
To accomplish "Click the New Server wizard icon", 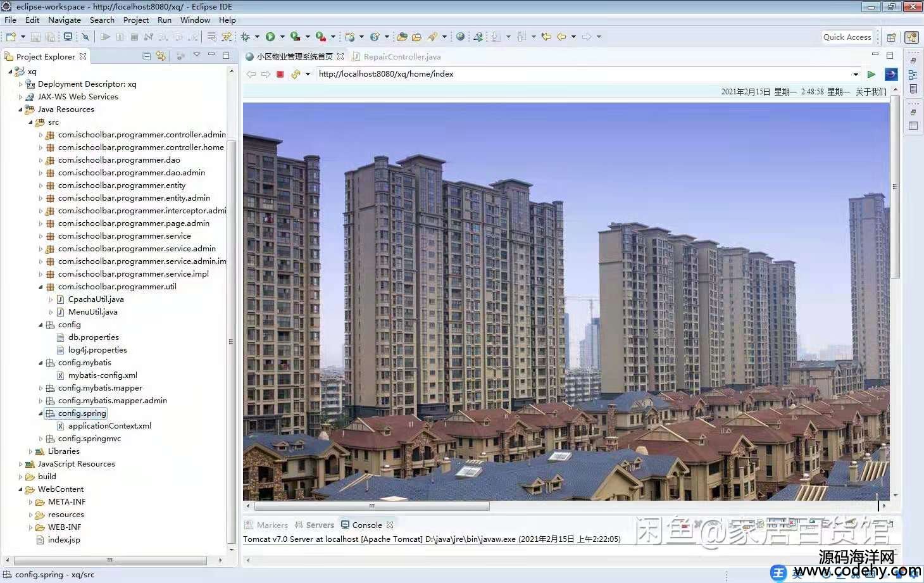I will [x=349, y=37].
